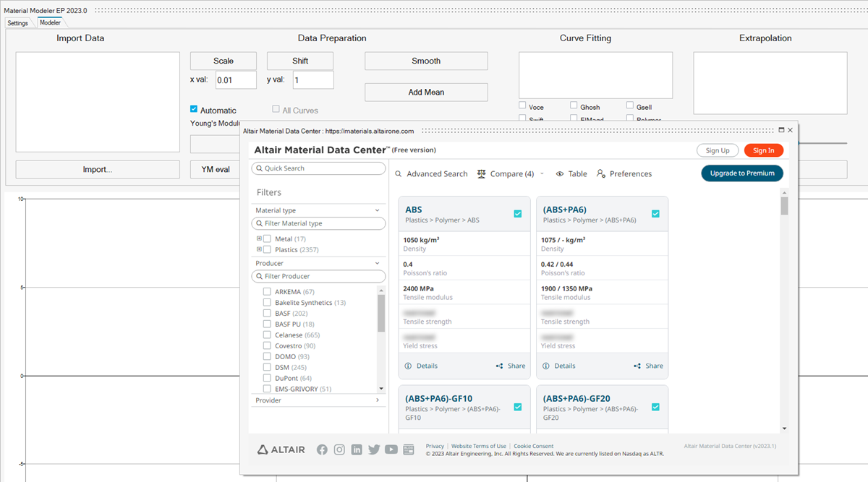This screenshot has width=868, height=482.
Task: Click the materials list vertical scrollbar
Action: [784, 206]
